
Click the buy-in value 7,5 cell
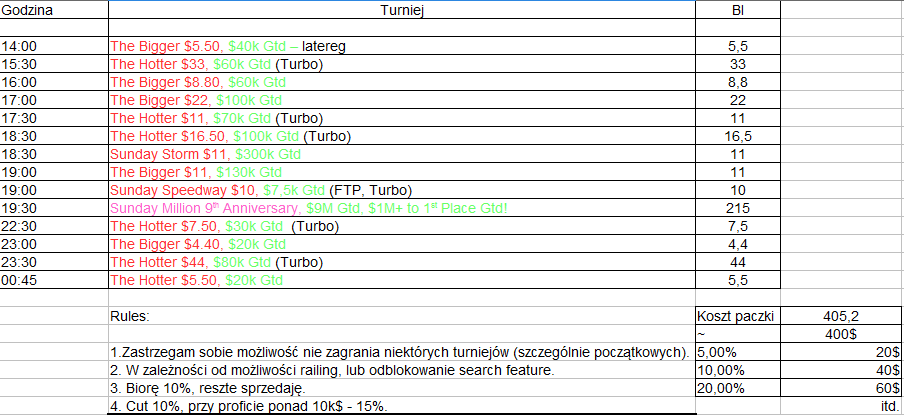tap(737, 226)
